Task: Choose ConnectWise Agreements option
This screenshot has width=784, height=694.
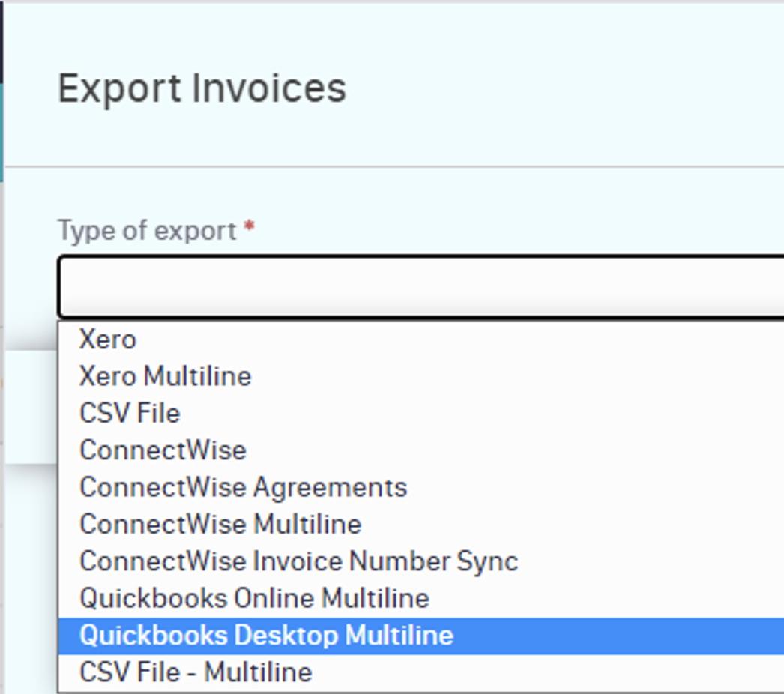Action: pyautogui.click(x=243, y=487)
